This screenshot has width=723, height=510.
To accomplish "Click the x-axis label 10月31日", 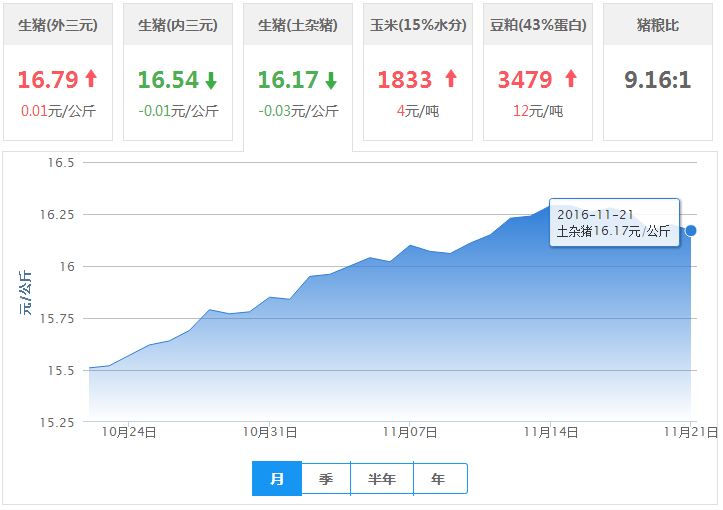I will click(270, 432).
